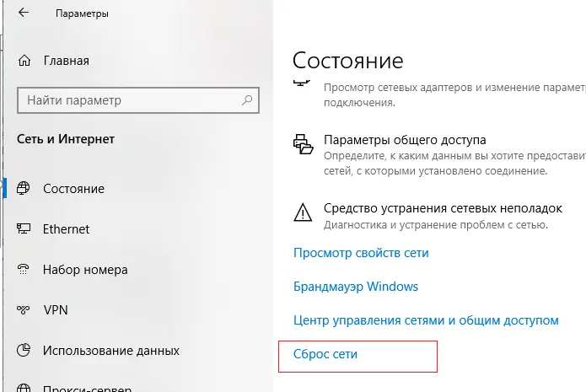Focus the Найти параметр search field
The width and height of the screenshot is (586, 392).
point(138,100)
